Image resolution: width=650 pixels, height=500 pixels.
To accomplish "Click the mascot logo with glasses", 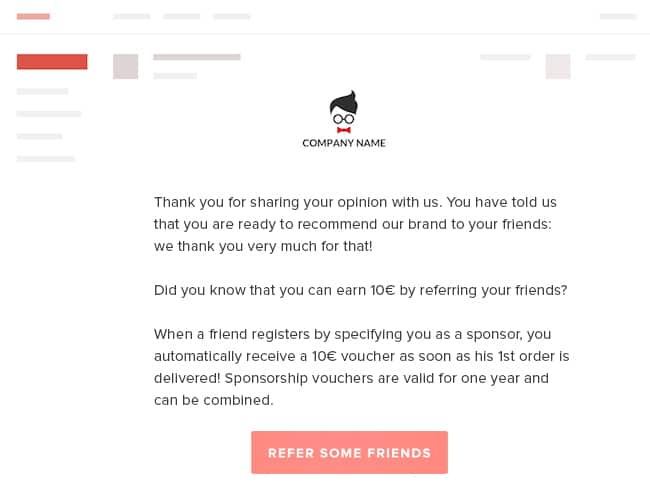I will 344,112.
